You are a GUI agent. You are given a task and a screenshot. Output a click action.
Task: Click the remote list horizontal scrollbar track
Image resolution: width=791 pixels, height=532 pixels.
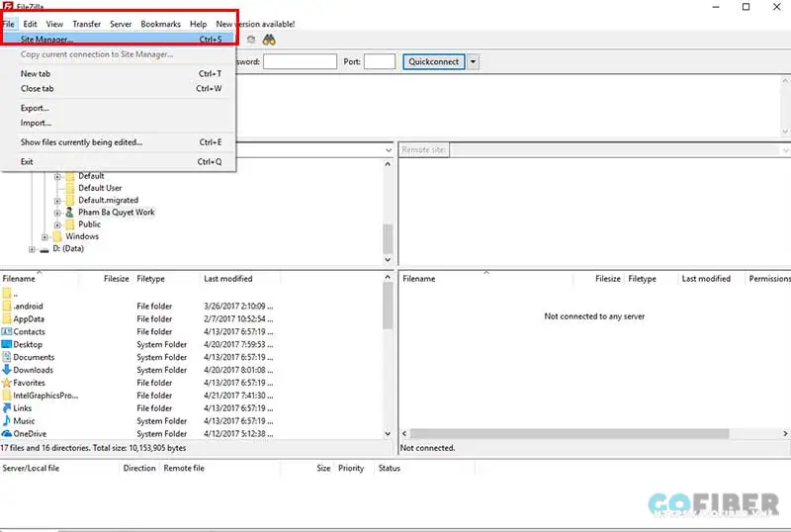pyautogui.click(x=593, y=433)
